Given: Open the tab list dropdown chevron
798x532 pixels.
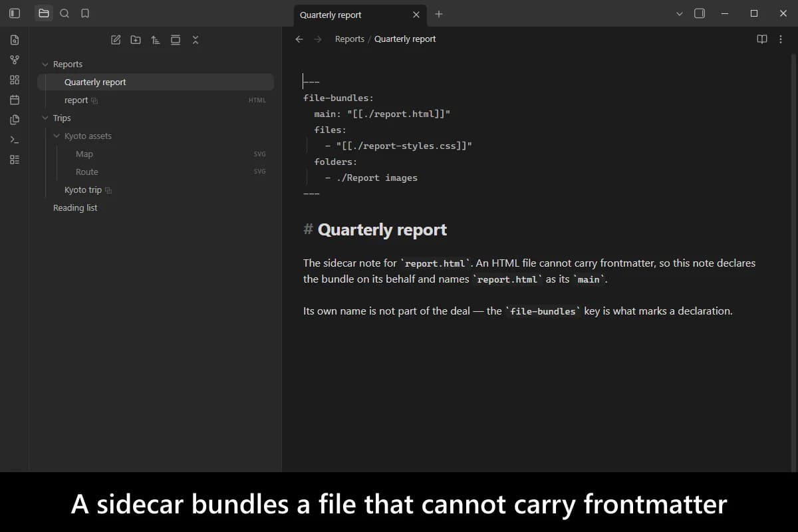Looking at the screenshot, I should click(679, 13).
